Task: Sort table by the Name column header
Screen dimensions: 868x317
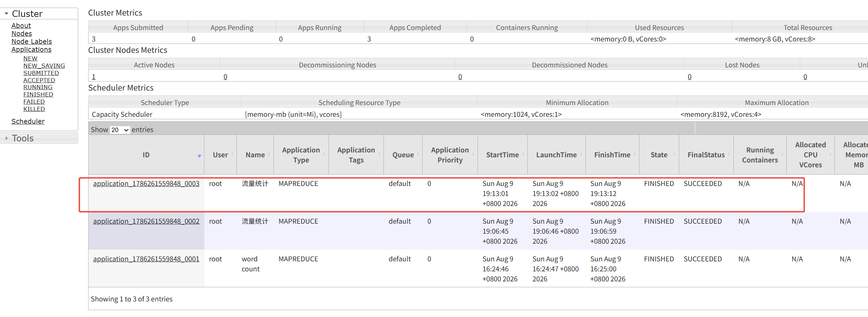Action: tap(255, 155)
